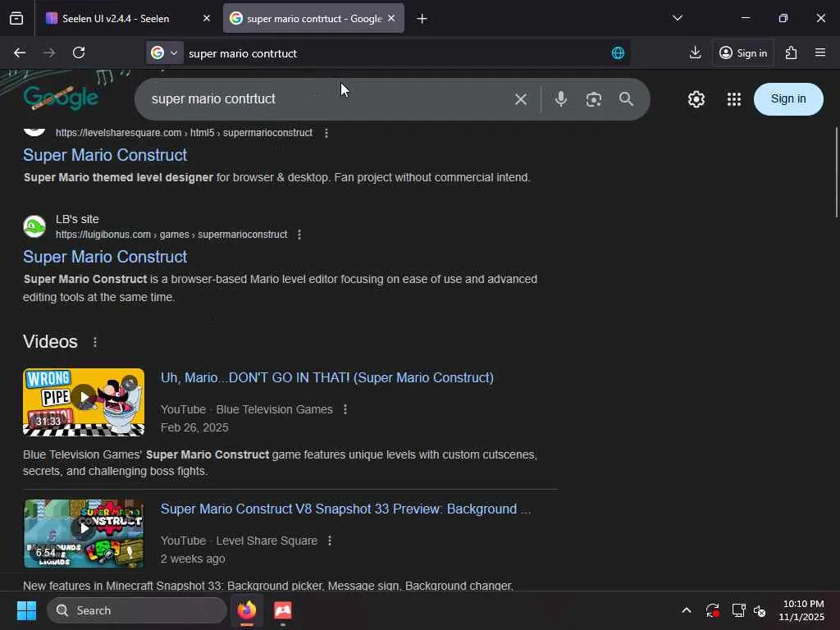The height and width of the screenshot is (630, 840).
Task: Open the browser extensions menu
Action: [x=792, y=52]
